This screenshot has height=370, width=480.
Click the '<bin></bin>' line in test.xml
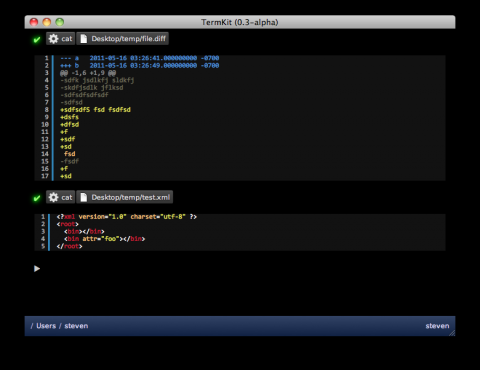(x=84, y=231)
